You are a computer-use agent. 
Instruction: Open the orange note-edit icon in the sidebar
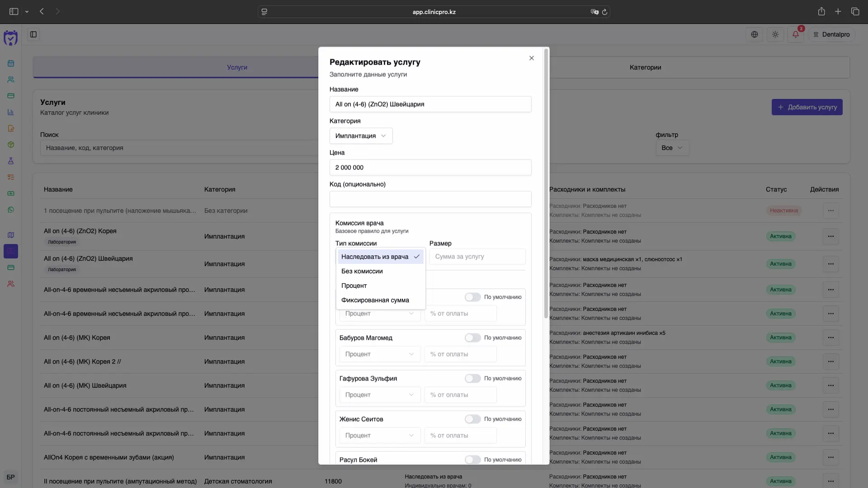click(x=11, y=128)
